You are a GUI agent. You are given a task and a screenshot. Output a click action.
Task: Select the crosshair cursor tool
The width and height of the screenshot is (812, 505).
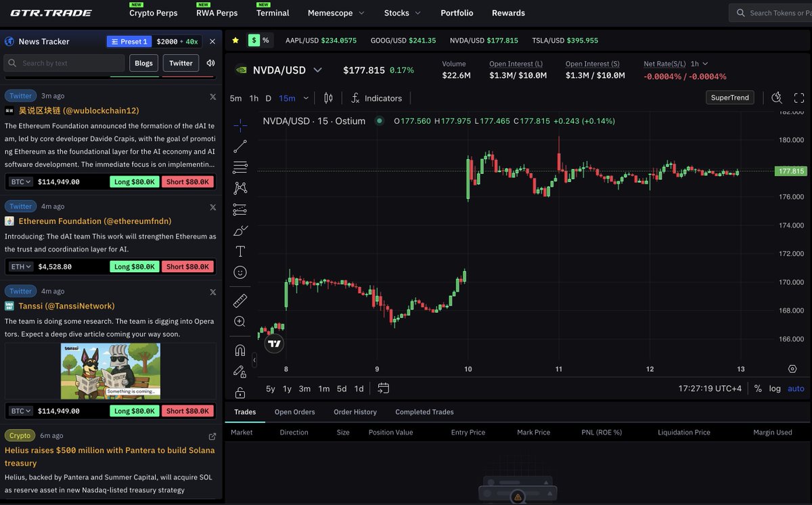pyautogui.click(x=240, y=125)
